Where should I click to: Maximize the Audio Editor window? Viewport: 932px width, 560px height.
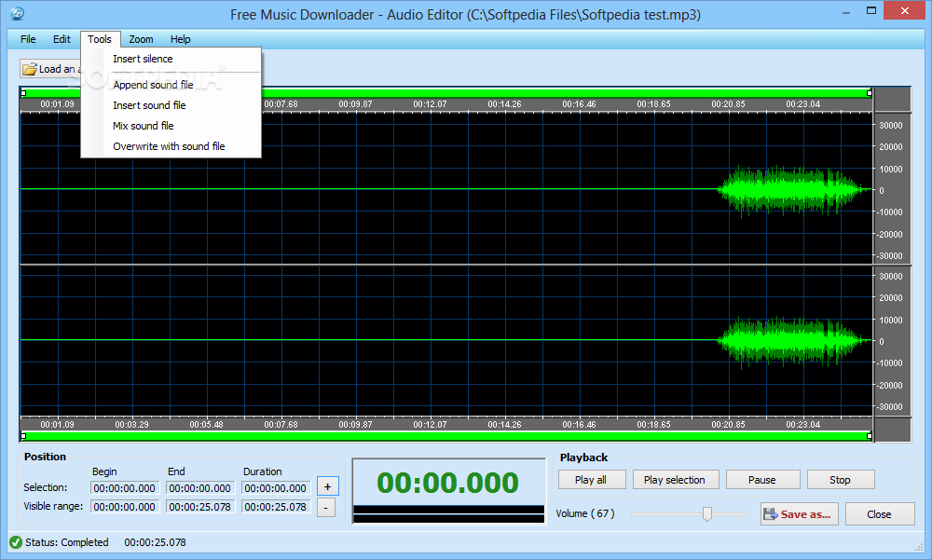pos(871,10)
